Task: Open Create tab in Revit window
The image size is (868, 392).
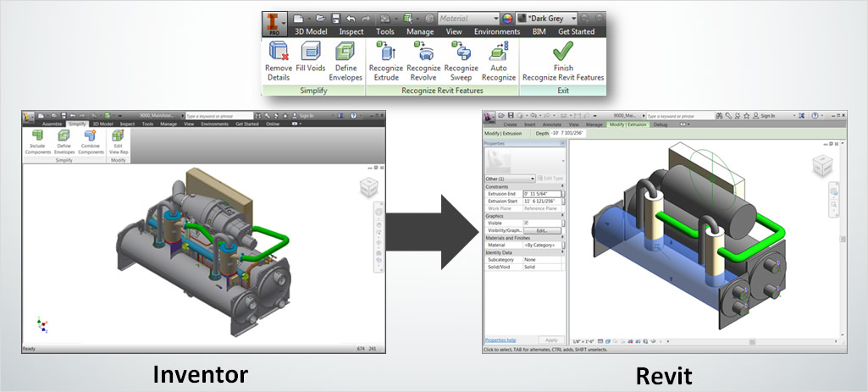Action: coord(510,124)
